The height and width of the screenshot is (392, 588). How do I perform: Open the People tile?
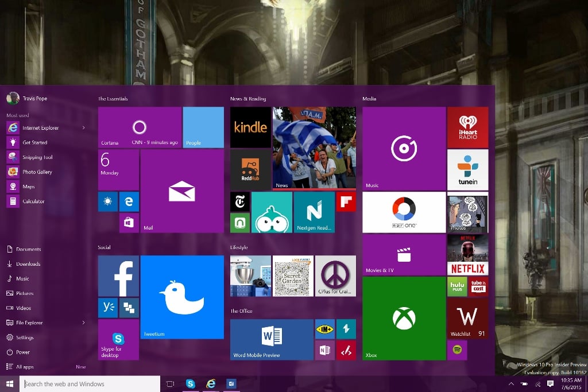click(x=203, y=127)
